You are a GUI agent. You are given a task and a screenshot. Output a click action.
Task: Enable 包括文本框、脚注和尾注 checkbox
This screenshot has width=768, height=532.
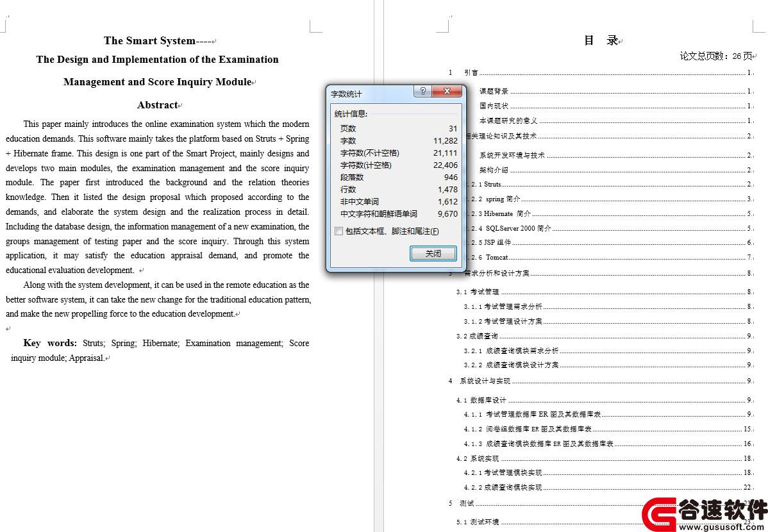coord(338,231)
